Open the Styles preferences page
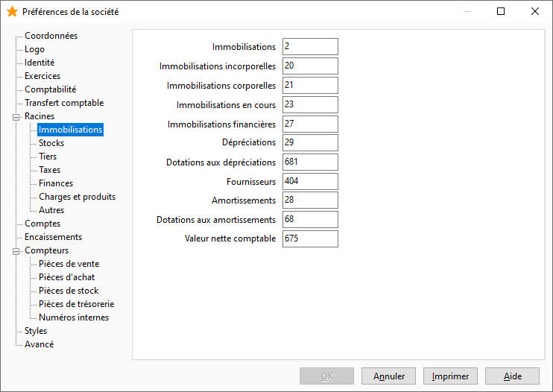This screenshot has width=553, height=392. pyautogui.click(x=36, y=331)
